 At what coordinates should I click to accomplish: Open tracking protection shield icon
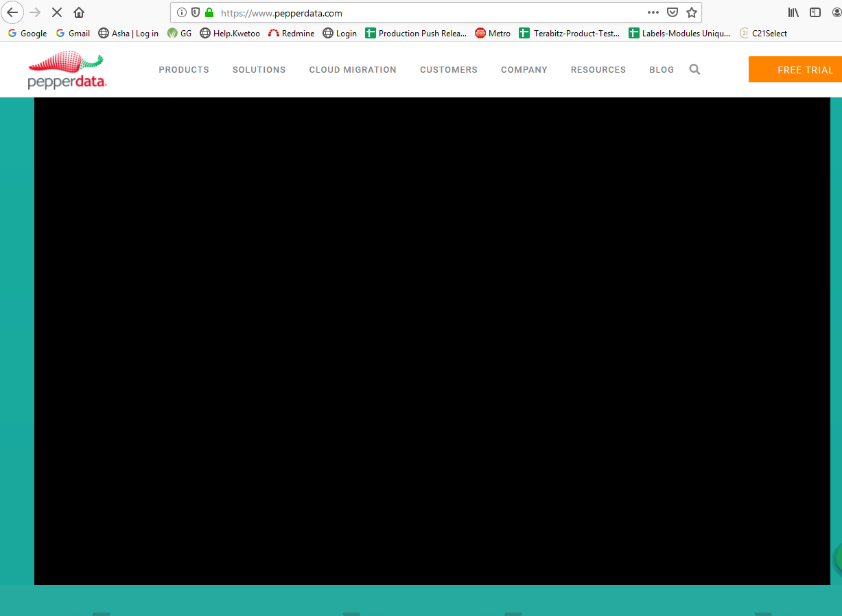(x=196, y=12)
